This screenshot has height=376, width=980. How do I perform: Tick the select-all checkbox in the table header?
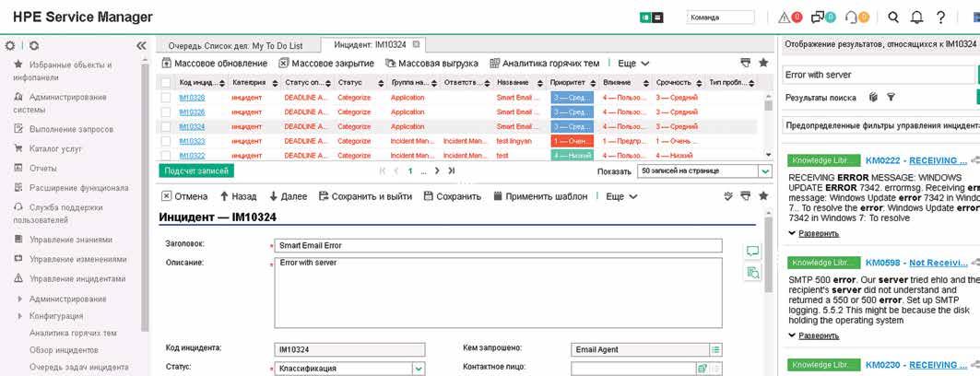[166, 82]
